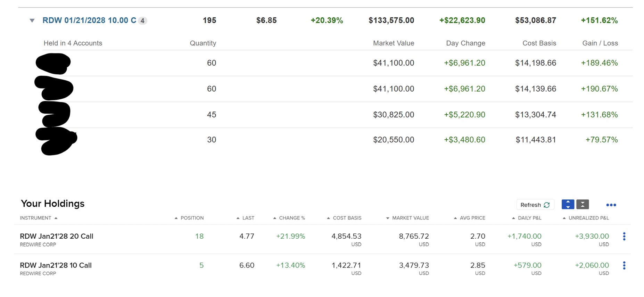644x297 pixels.
Task: Sort holdings by DAILY P&L column
Action: (529, 218)
